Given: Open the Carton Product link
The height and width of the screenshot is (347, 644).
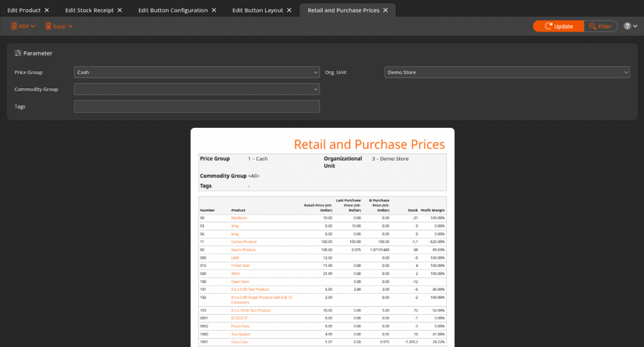Looking at the screenshot, I should coord(244,242).
